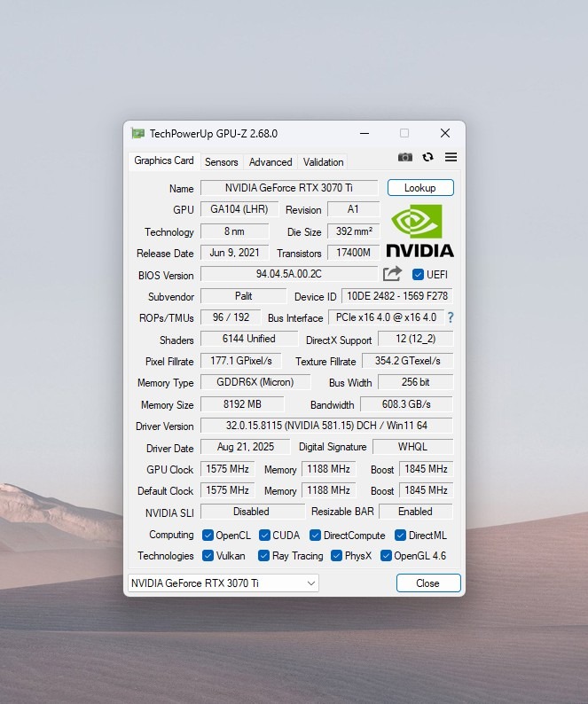Toggle the DirectCompute checkbox
Viewport: 588px width, 704px height.
point(316,536)
